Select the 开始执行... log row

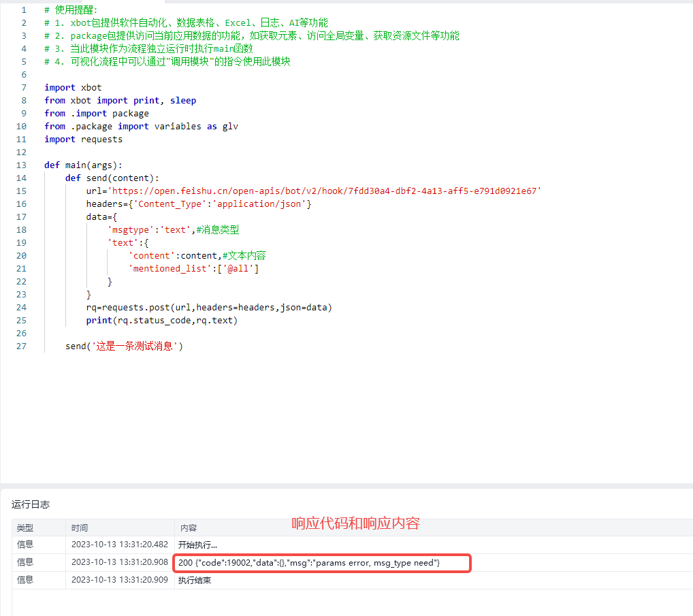(x=197, y=545)
